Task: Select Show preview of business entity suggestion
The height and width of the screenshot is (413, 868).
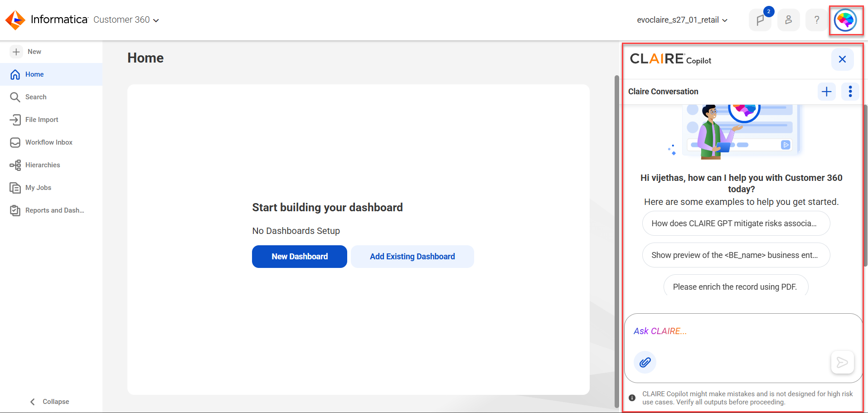Action: tap(736, 255)
